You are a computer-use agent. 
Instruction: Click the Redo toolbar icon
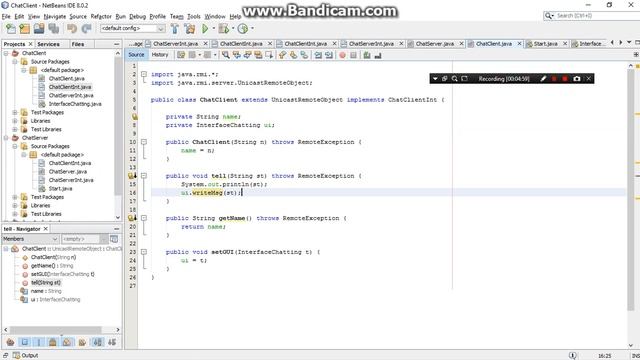[86, 29]
